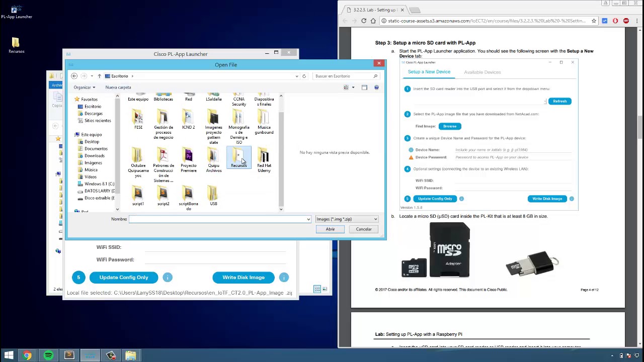The height and width of the screenshot is (362, 644).
Task: Select the Quipu Archivos folder
Action: [x=213, y=161]
